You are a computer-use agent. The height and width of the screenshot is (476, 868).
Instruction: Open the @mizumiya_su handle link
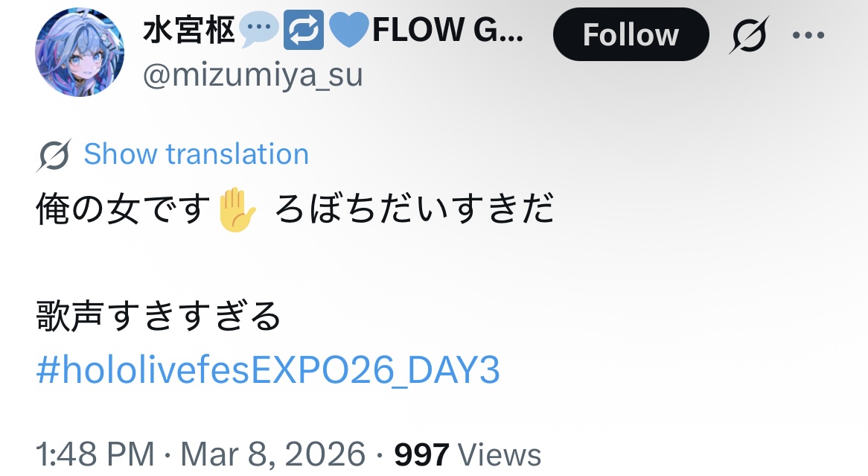[253, 75]
